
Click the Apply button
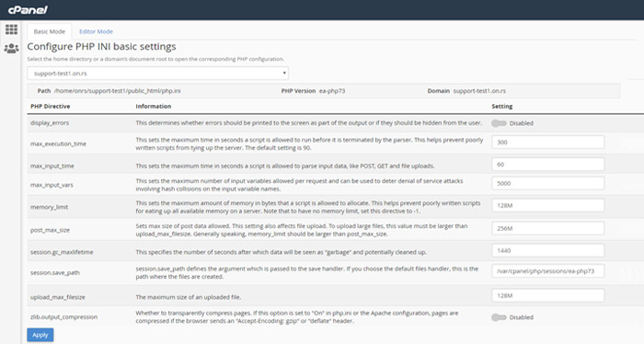40,335
